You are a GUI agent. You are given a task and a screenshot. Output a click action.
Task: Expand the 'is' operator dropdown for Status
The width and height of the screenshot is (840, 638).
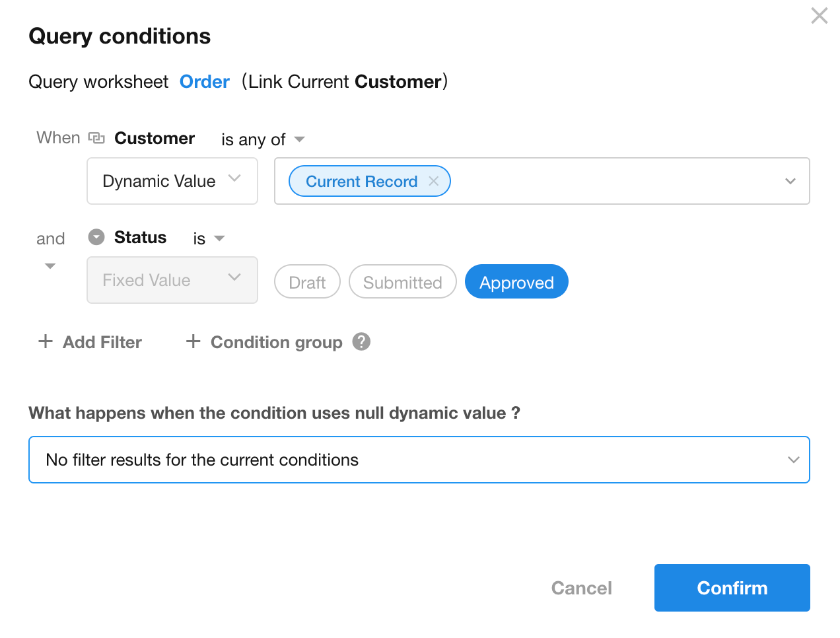tap(209, 238)
